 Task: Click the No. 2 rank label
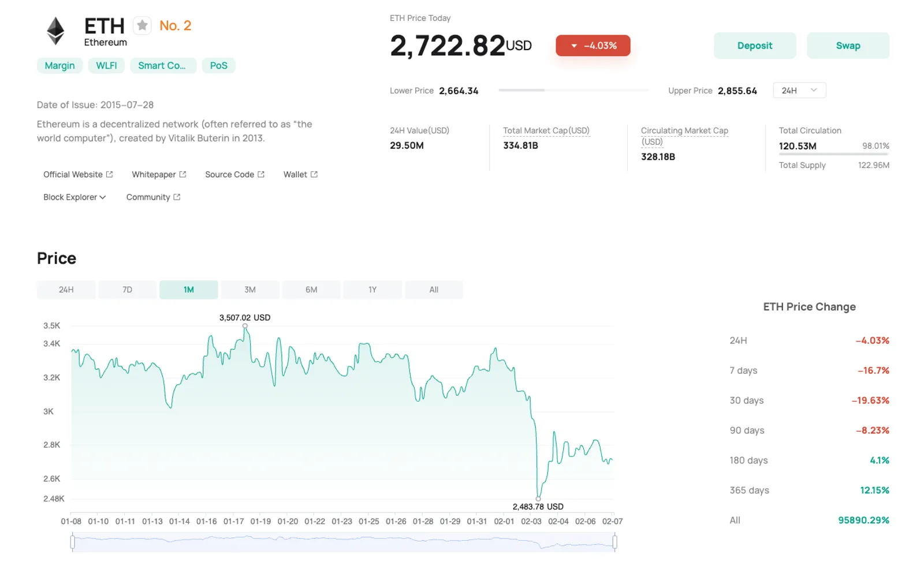point(175,25)
